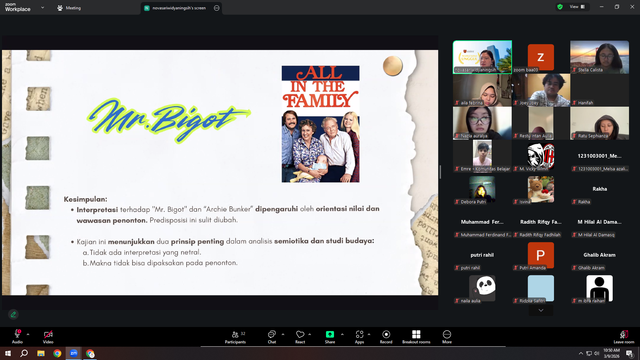The width and height of the screenshot is (640, 360).
Task: Open the Apps button
Action: [x=359, y=337]
